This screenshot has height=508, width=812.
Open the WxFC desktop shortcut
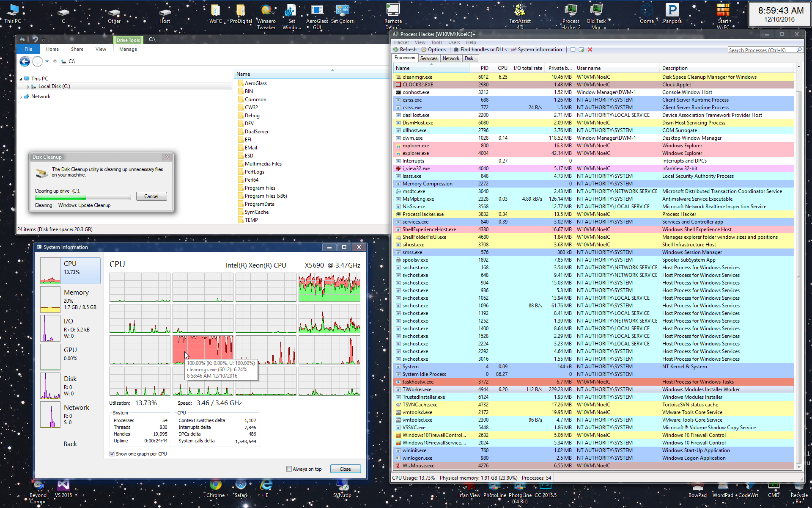pos(216,14)
